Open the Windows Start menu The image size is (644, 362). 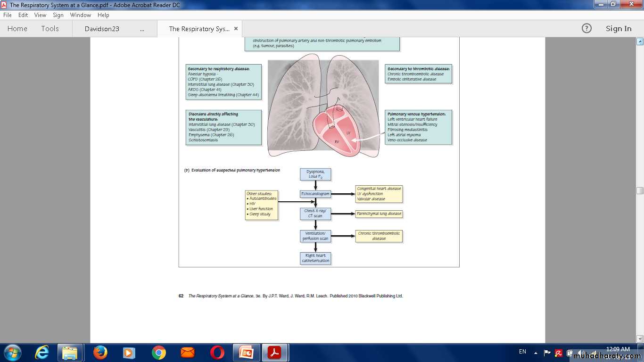click(x=12, y=353)
